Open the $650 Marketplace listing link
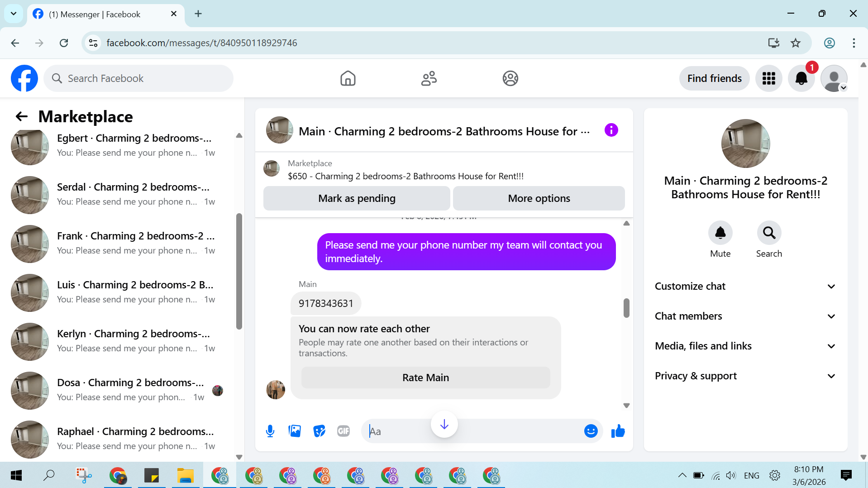868x488 pixels. [x=405, y=176]
